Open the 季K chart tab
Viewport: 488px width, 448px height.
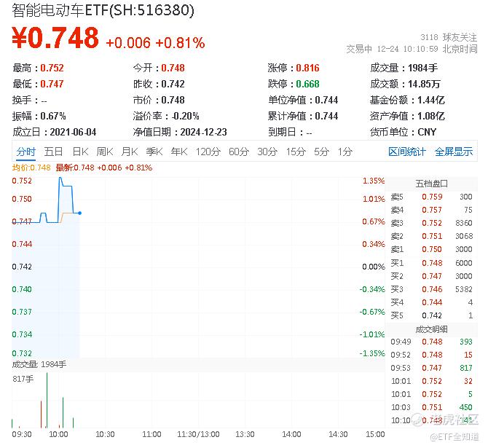click(154, 152)
